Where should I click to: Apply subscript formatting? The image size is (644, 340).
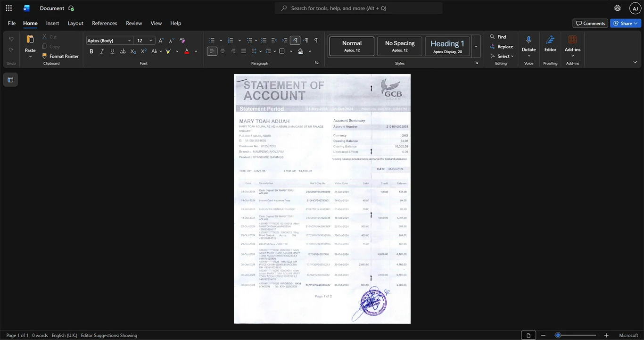click(133, 51)
